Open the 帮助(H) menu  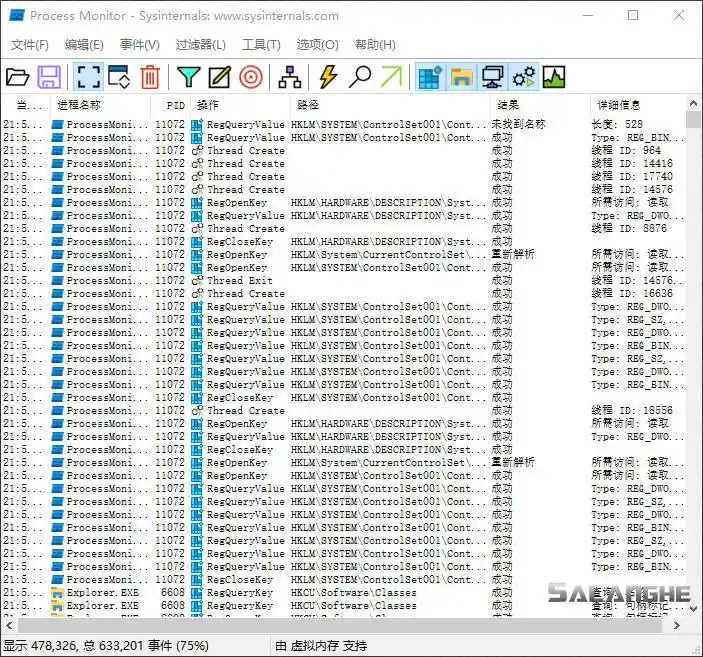point(375,44)
